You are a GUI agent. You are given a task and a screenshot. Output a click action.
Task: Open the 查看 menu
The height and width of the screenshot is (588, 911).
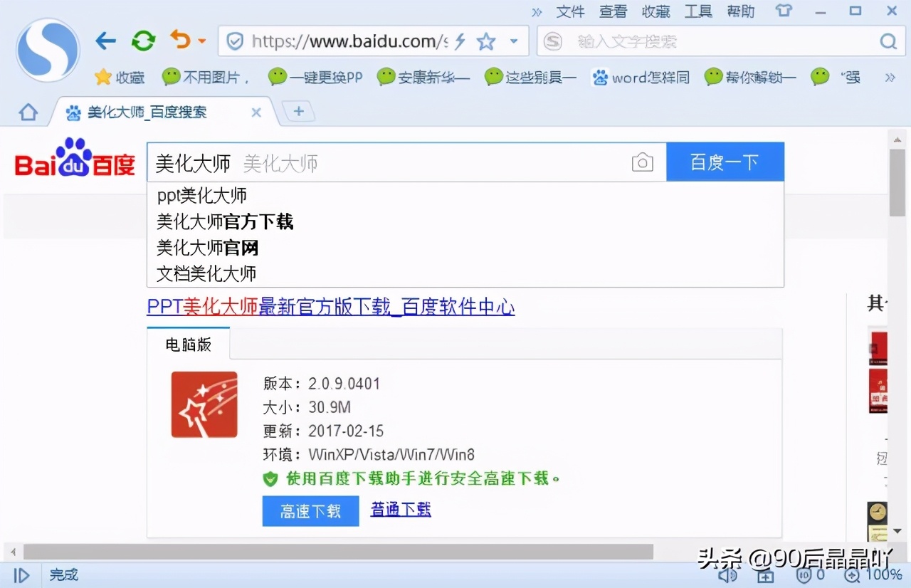pos(613,11)
